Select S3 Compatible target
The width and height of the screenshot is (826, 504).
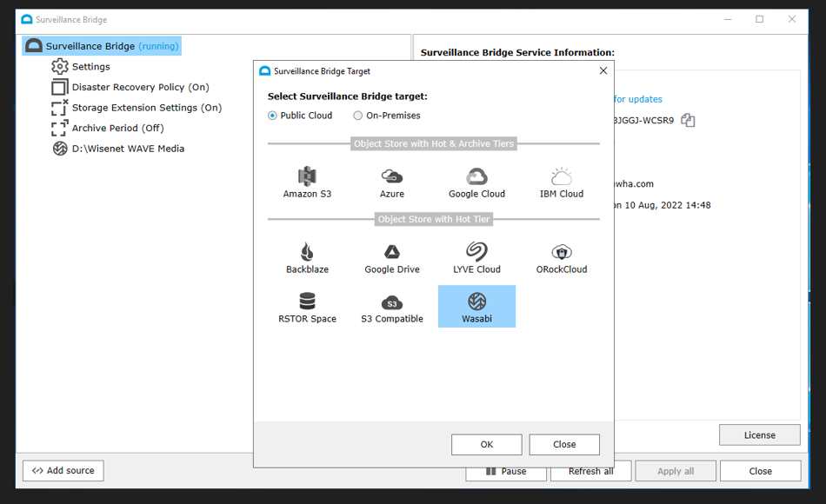(x=392, y=308)
